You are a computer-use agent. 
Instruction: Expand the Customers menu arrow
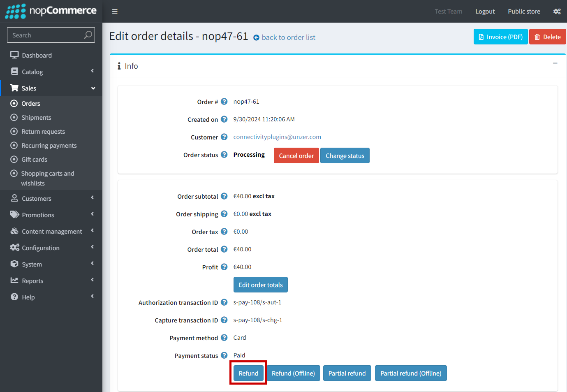tap(93, 197)
